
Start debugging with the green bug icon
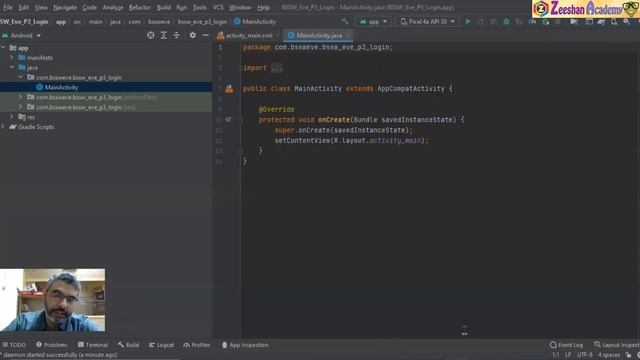(x=506, y=21)
